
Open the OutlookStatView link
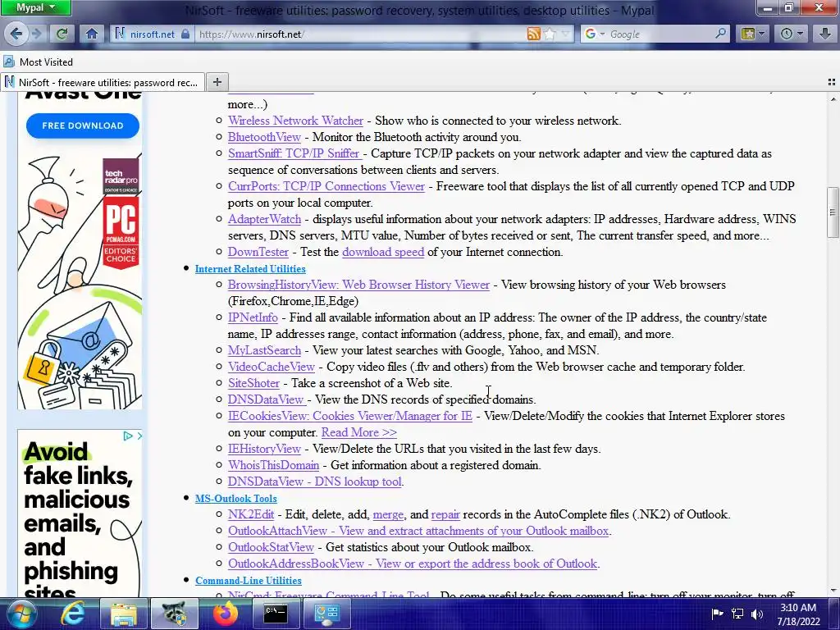[x=271, y=547]
